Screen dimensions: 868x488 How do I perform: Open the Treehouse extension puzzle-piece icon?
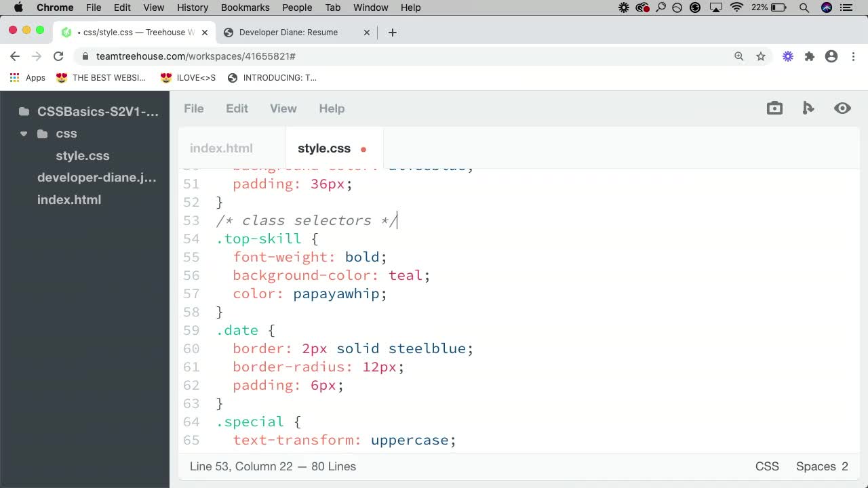[810, 56]
